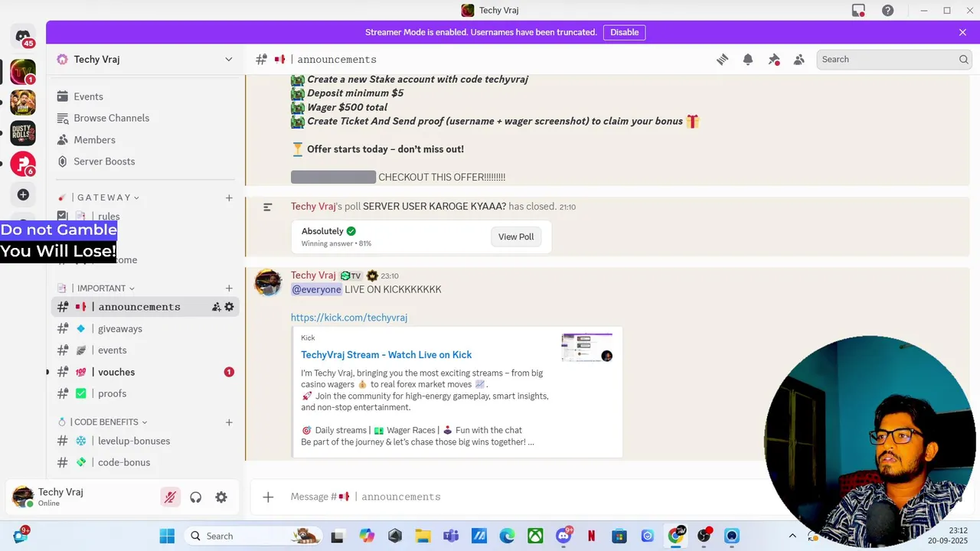Disable Streamer Mode
The image size is (980, 551).
[624, 32]
